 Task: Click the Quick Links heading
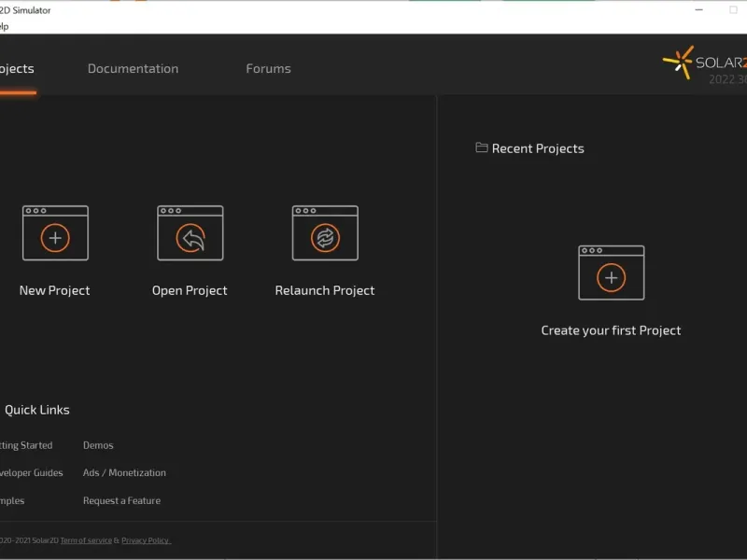[37, 410]
